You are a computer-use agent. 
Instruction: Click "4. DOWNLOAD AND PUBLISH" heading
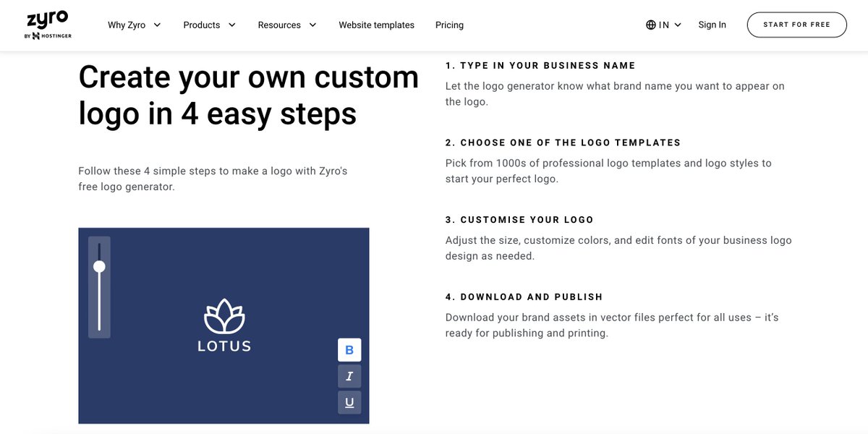[524, 297]
